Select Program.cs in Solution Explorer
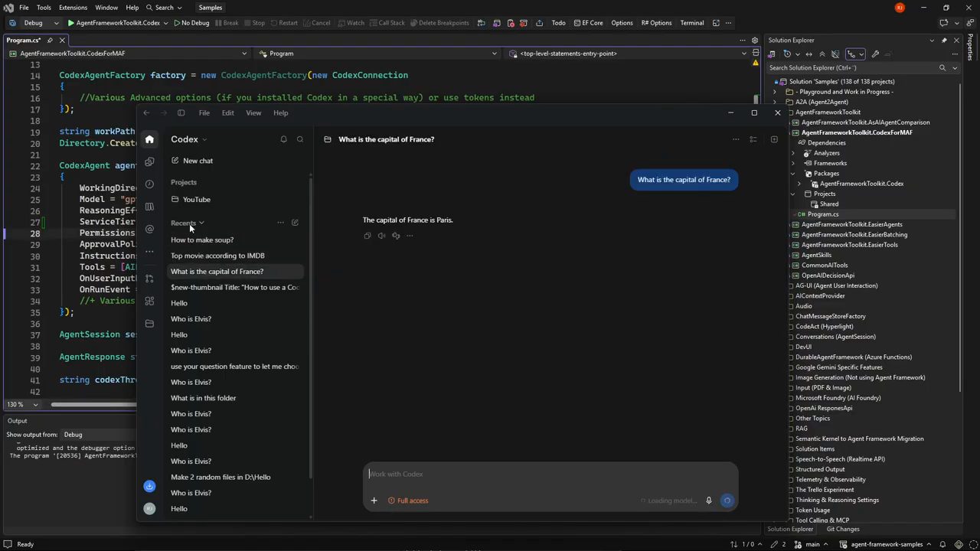This screenshot has width=980, height=551. coord(823,214)
